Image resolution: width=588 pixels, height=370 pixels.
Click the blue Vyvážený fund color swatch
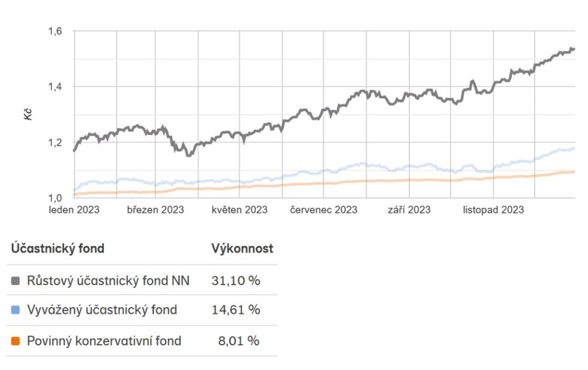click(x=16, y=310)
